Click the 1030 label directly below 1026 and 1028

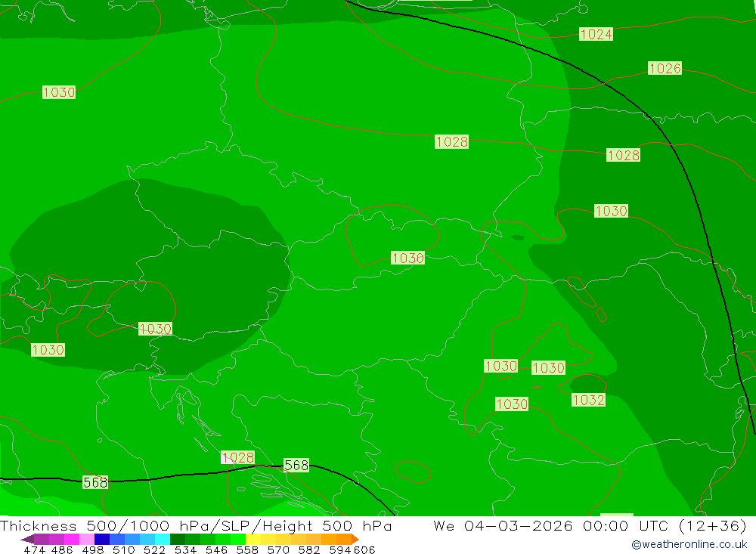(611, 211)
